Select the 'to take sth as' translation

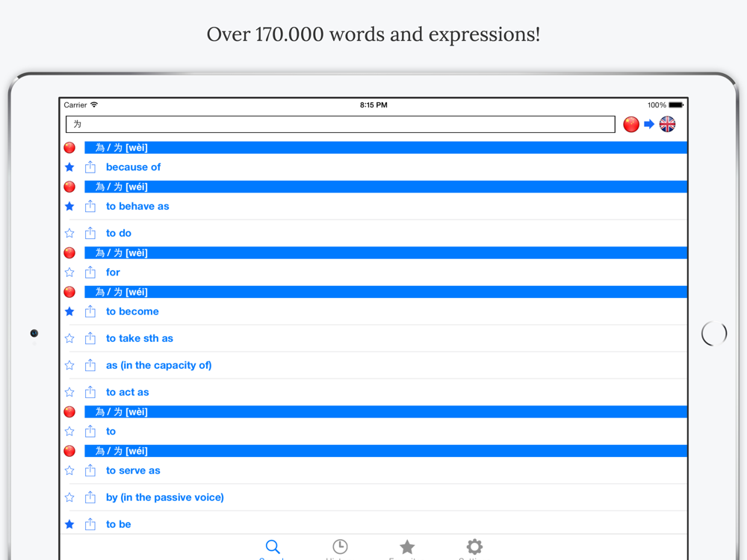coord(140,338)
